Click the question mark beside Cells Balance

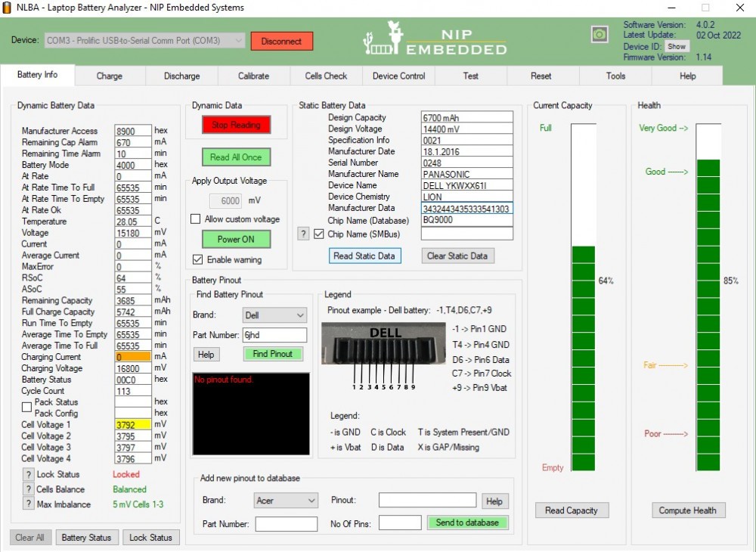pyautogui.click(x=29, y=489)
